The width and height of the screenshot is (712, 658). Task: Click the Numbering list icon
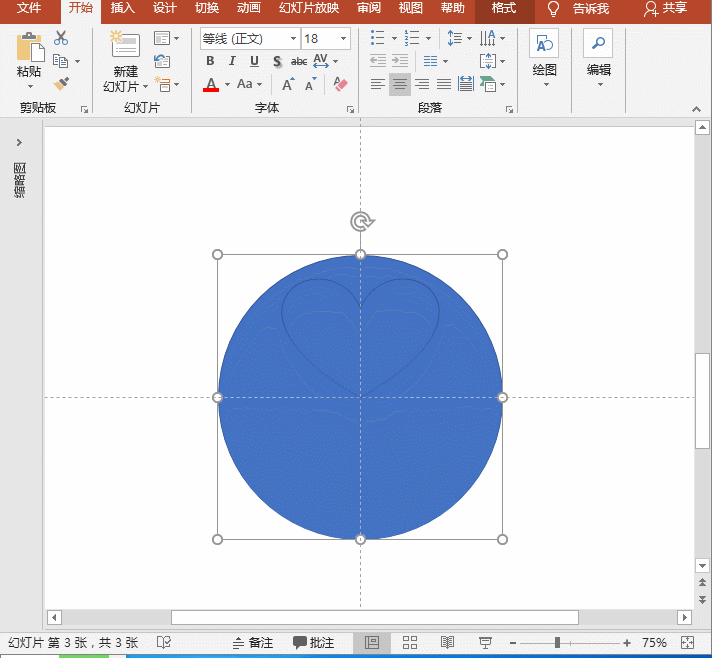[x=412, y=38]
